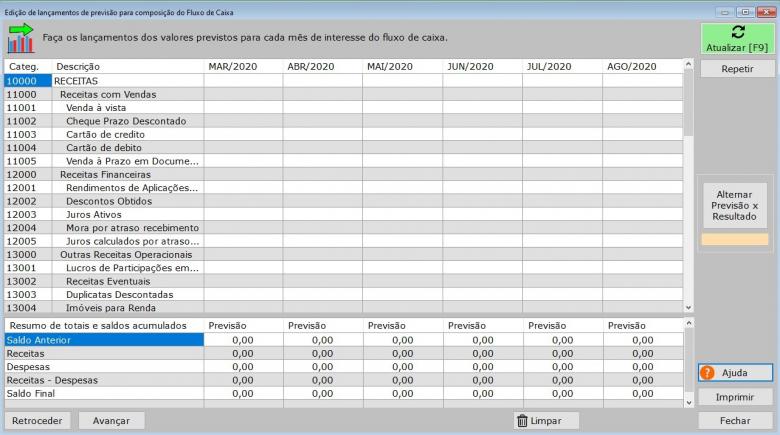Advance months with the Avançar button

pyautogui.click(x=111, y=421)
